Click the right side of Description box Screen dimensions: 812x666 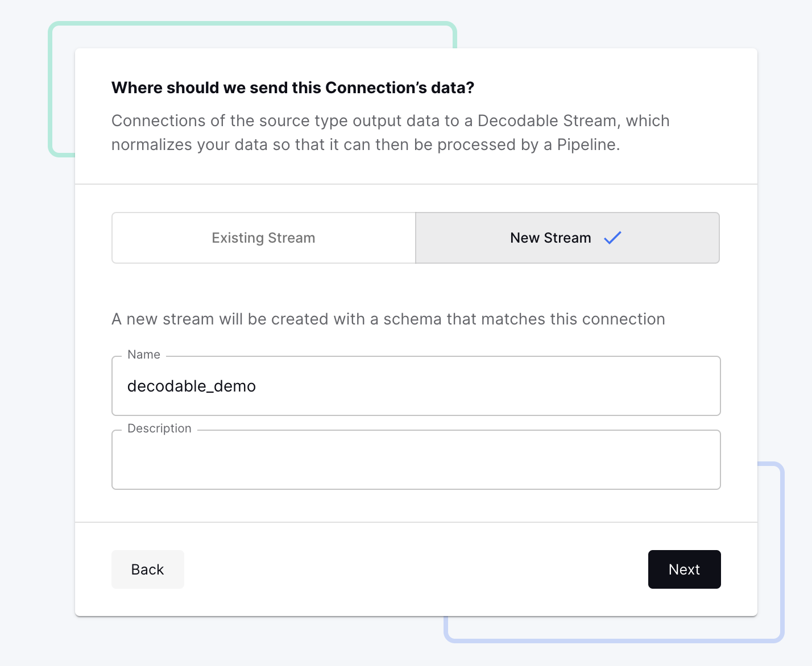pos(671,460)
